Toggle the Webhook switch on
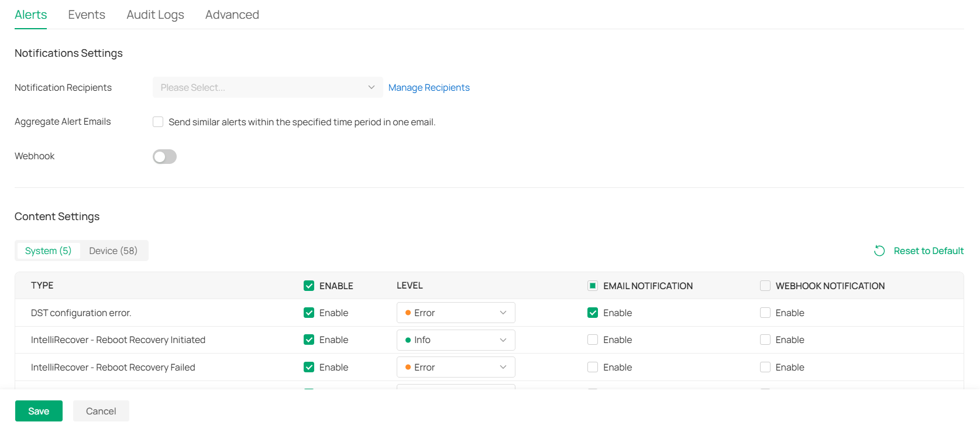This screenshot has height=432, width=980. coord(164,156)
